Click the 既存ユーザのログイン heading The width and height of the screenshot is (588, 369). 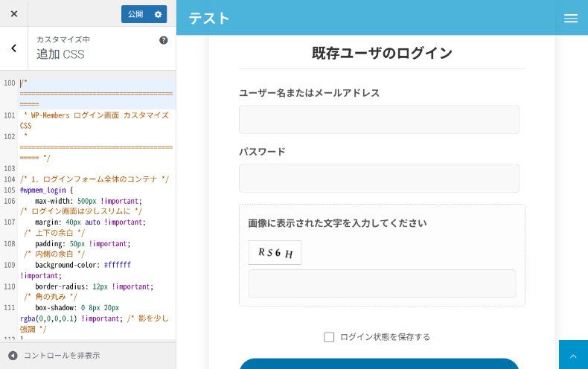[382, 53]
